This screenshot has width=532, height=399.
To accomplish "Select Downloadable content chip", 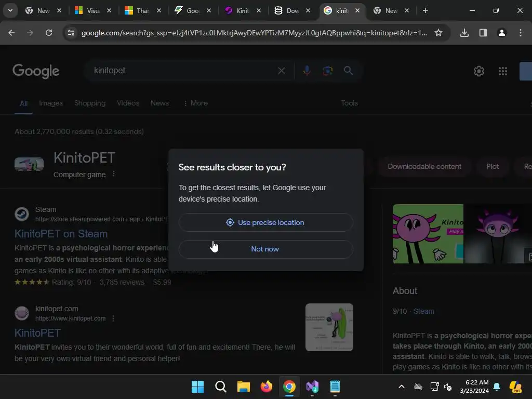I will [424, 167].
